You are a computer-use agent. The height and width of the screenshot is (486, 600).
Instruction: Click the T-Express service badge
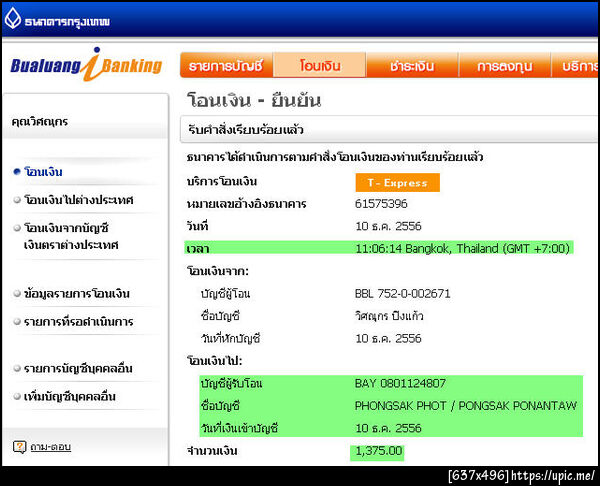(398, 183)
